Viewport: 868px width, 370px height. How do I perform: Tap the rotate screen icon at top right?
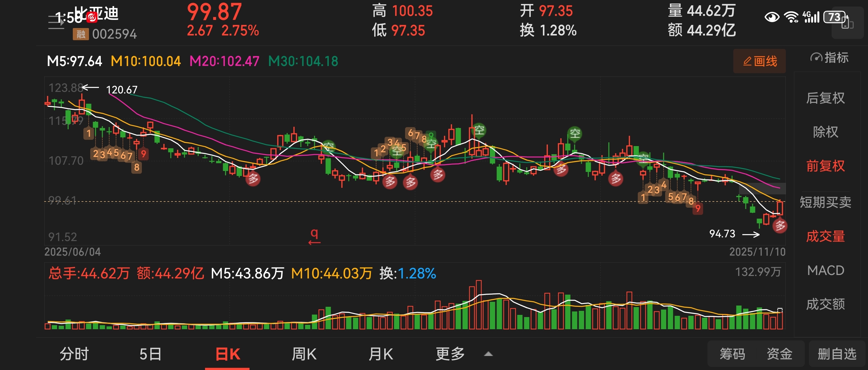847,23
